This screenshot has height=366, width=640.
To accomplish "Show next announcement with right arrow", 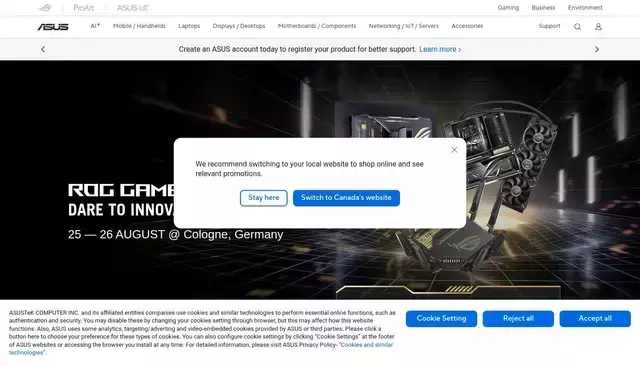I will (597, 49).
